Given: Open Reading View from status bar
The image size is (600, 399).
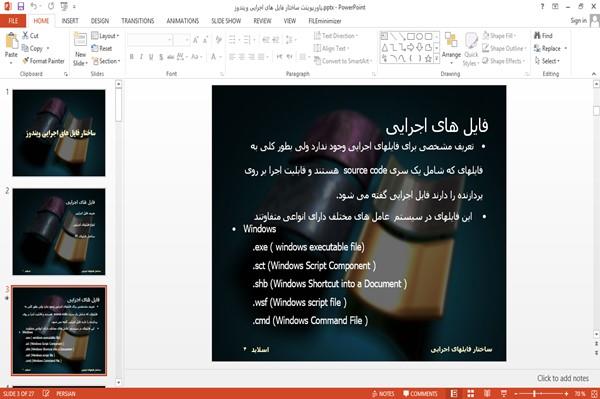Looking at the screenshot, I should click(487, 394).
